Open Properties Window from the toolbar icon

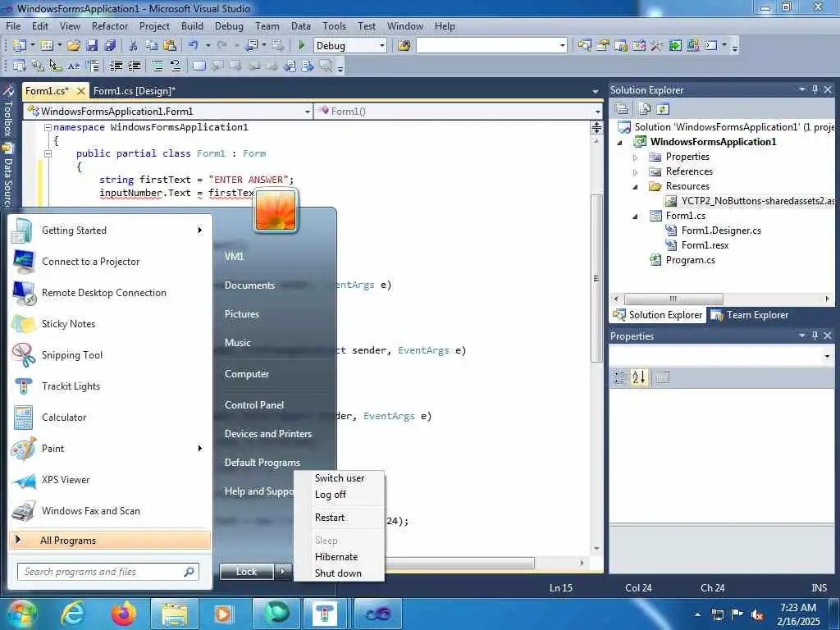(603, 46)
